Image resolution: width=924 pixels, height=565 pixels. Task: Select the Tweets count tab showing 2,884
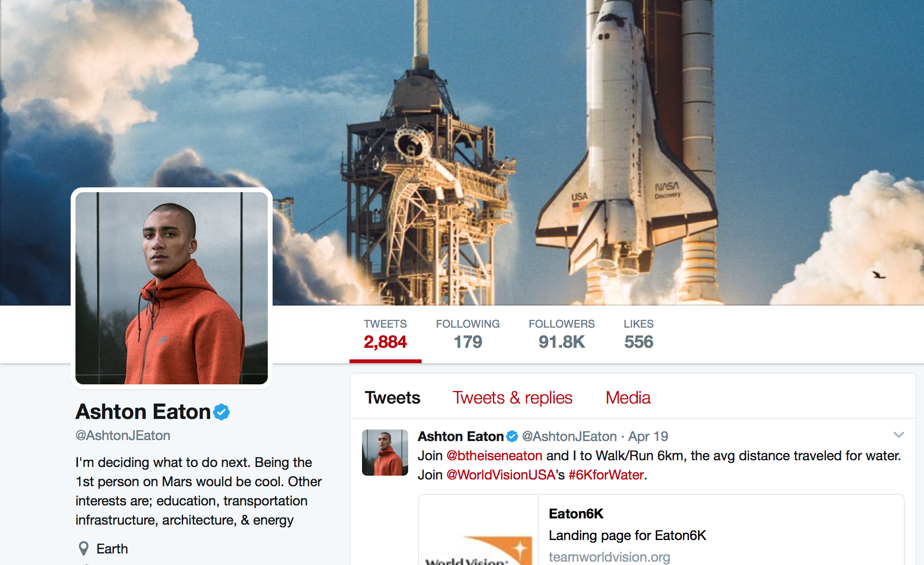coord(386,335)
